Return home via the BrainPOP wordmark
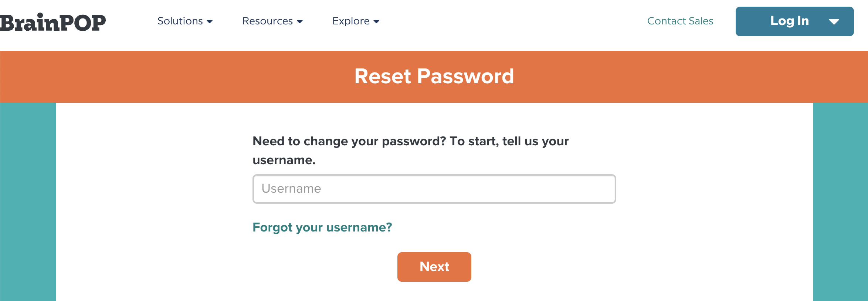The height and width of the screenshot is (301, 868). [x=53, y=21]
